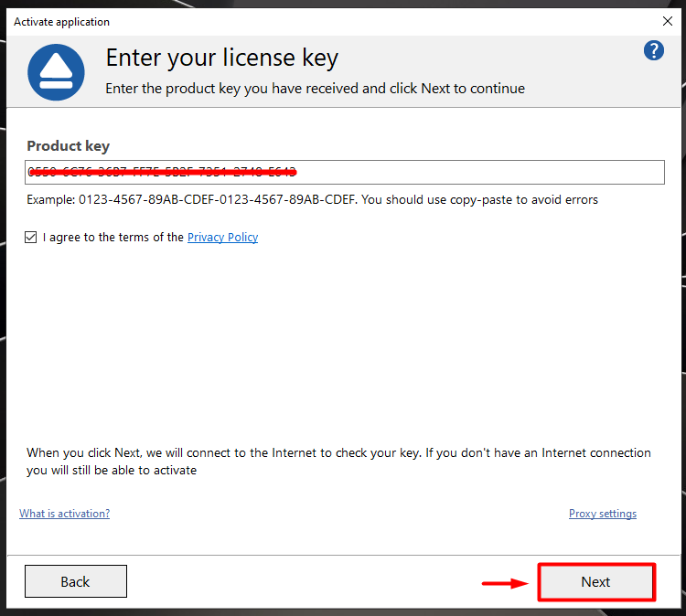Click the 'Activate application' title bar text
This screenshot has width=686, height=616.
click(x=61, y=21)
